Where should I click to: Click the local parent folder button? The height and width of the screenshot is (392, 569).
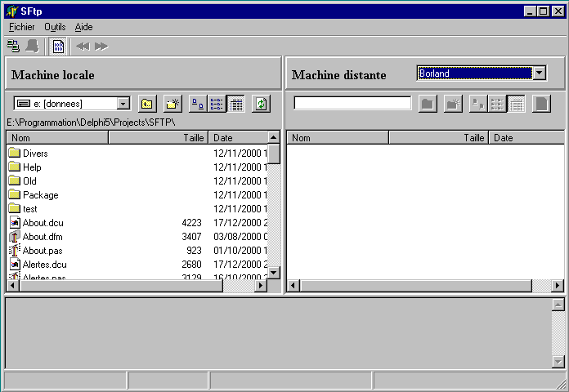147,104
